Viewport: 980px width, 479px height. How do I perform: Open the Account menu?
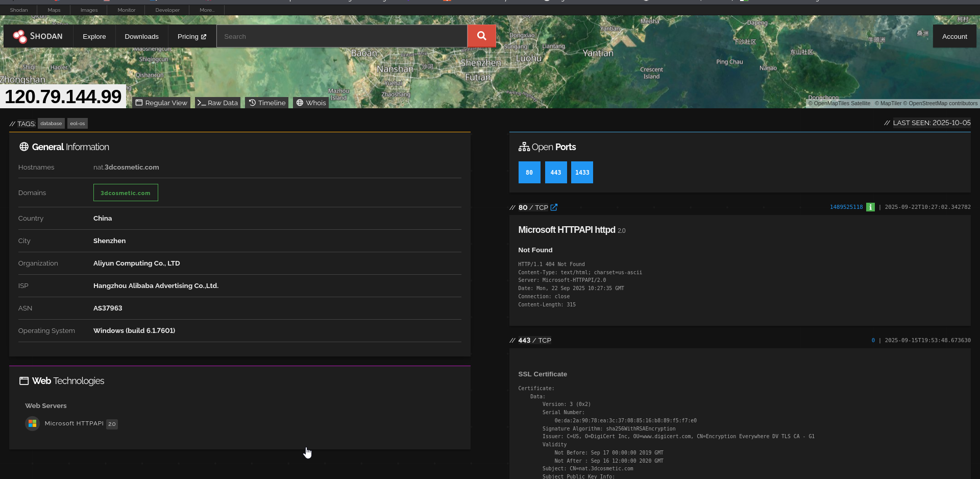954,36
